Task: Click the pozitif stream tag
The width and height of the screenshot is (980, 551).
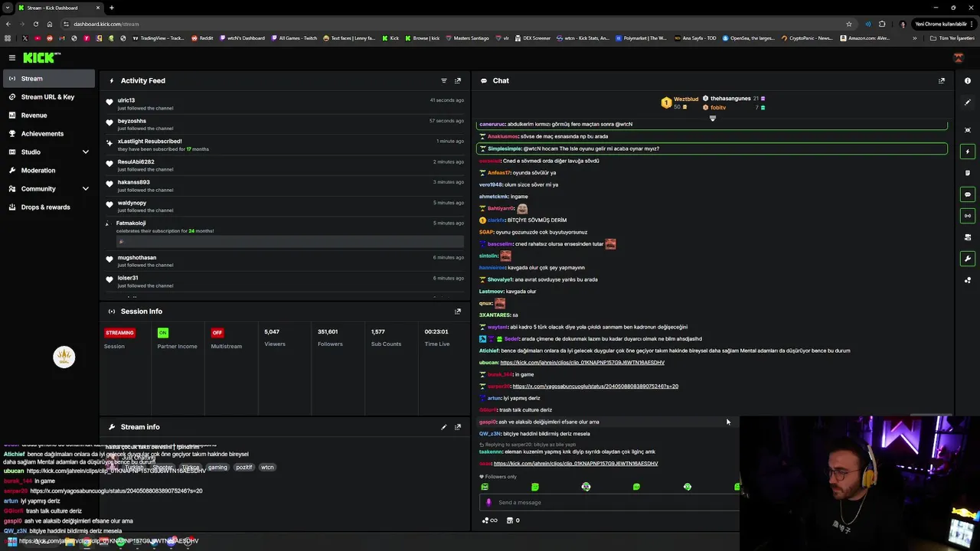Action: click(243, 467)
